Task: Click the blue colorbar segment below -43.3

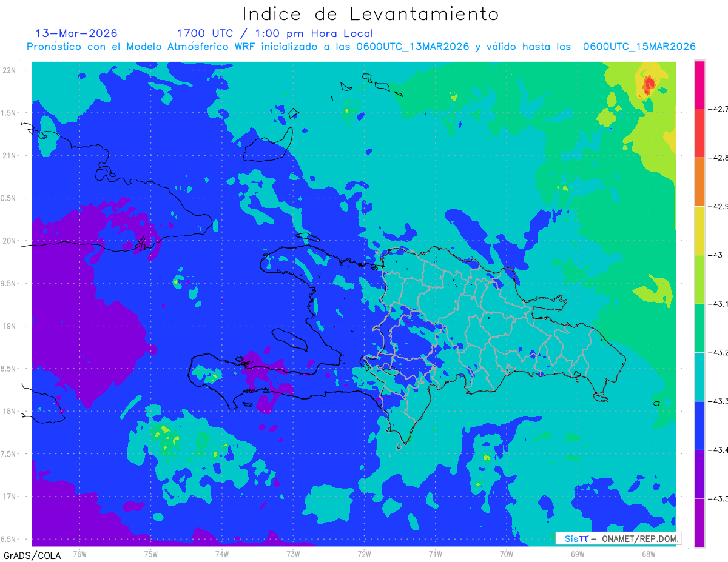Action: [699, 425]
